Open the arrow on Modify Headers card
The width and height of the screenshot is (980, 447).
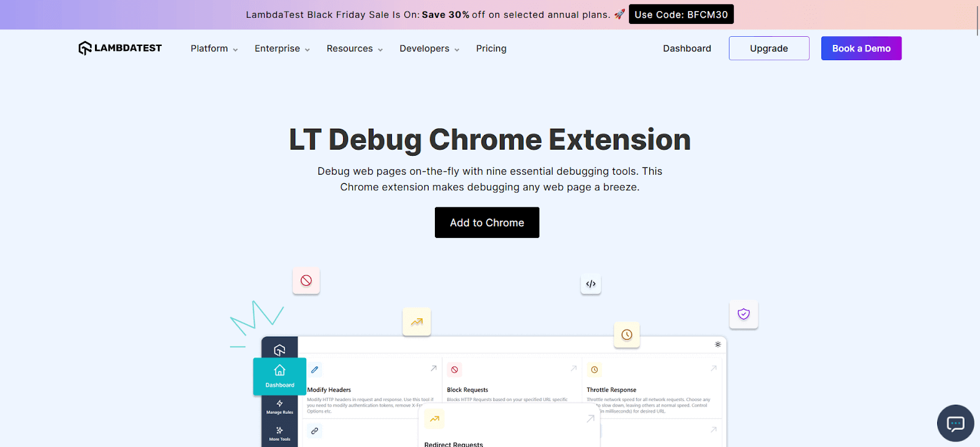click(434, 369)
